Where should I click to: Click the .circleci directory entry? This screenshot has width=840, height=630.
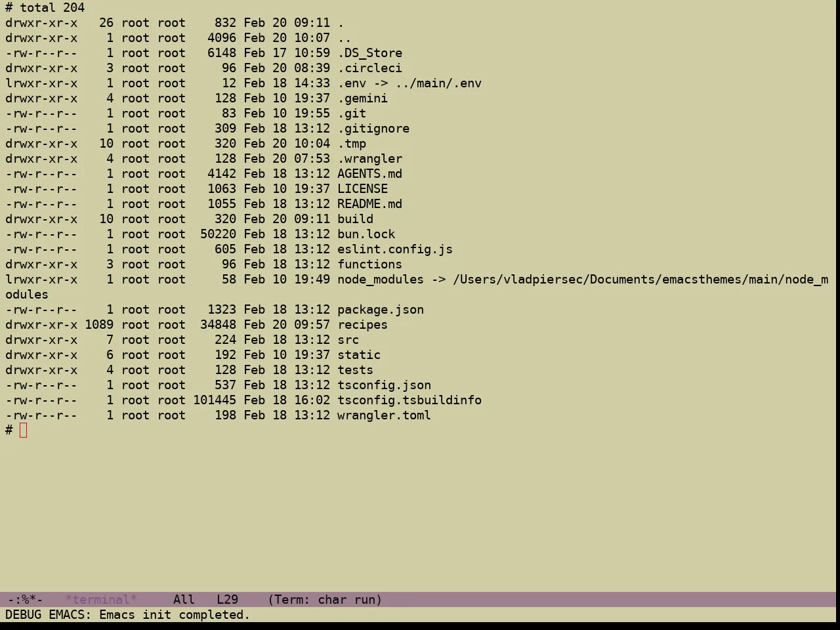click(370, 68)
